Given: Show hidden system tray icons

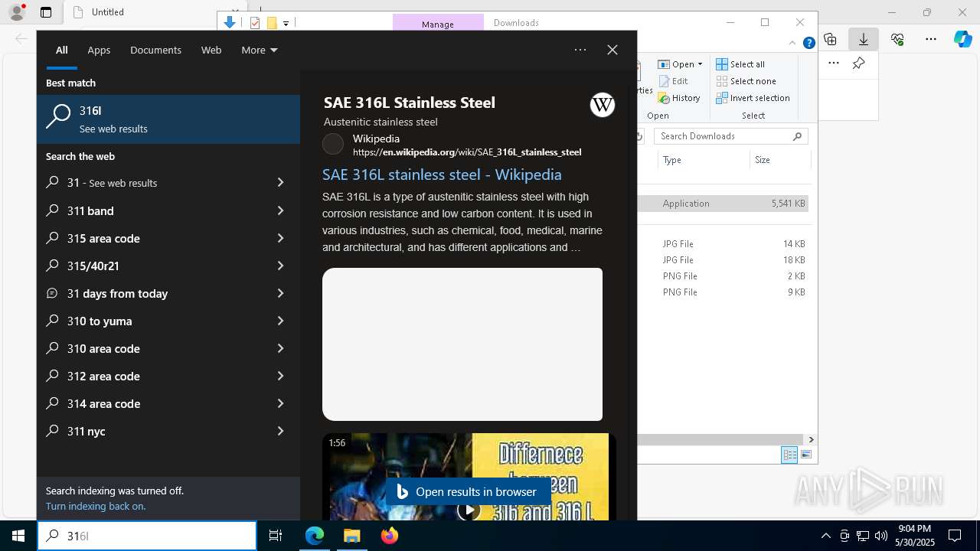Looking at the screenshot, I should 825,536.
